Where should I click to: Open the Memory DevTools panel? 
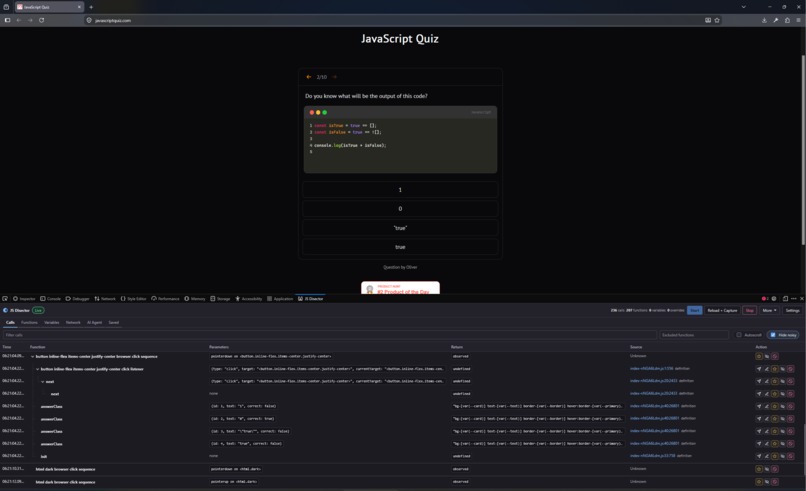click(195, 299)
